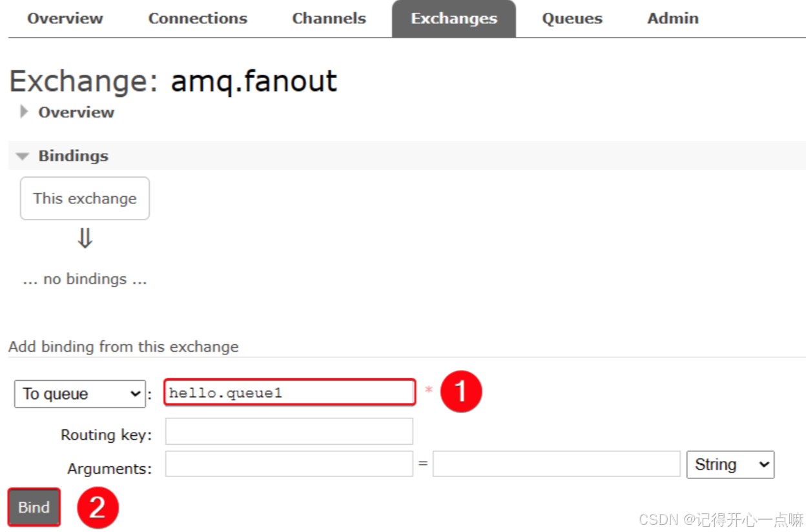This screenshot has height=532, width=806.
Task: Focus the hello.queue1 queue name field
Action: [x=289, y=393]
